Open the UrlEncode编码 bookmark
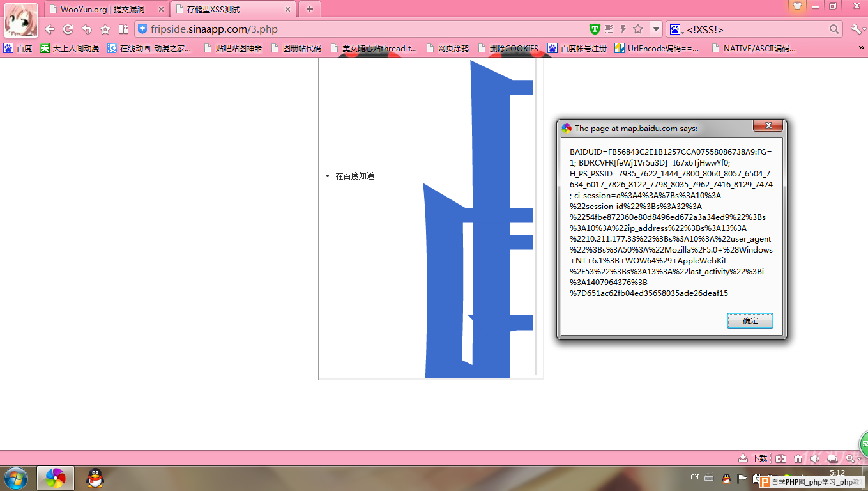 click(x=657, y=48)
